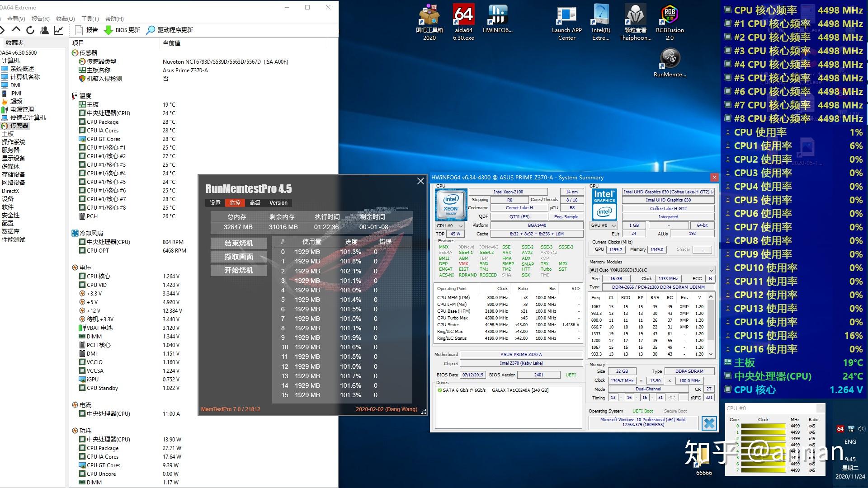The width and height of the screenshot is (868, 488).
Task: Click the 结束烧机 button in RunMemtestPro
Action: click(239, 243)
